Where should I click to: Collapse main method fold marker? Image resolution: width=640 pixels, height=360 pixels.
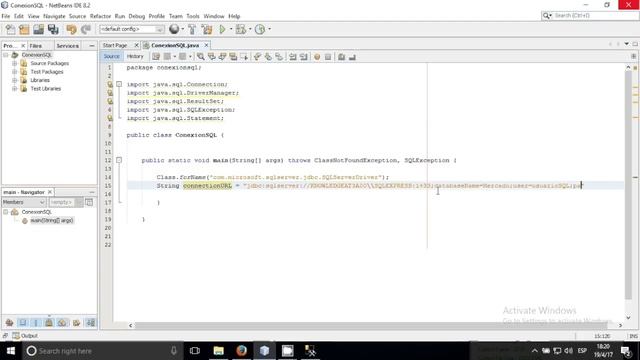(x=119, y=160)
